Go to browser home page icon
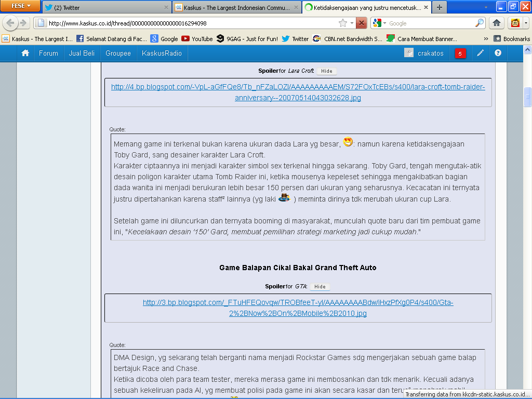The width and height of the screenshot is (532, 399). (497, 23)
